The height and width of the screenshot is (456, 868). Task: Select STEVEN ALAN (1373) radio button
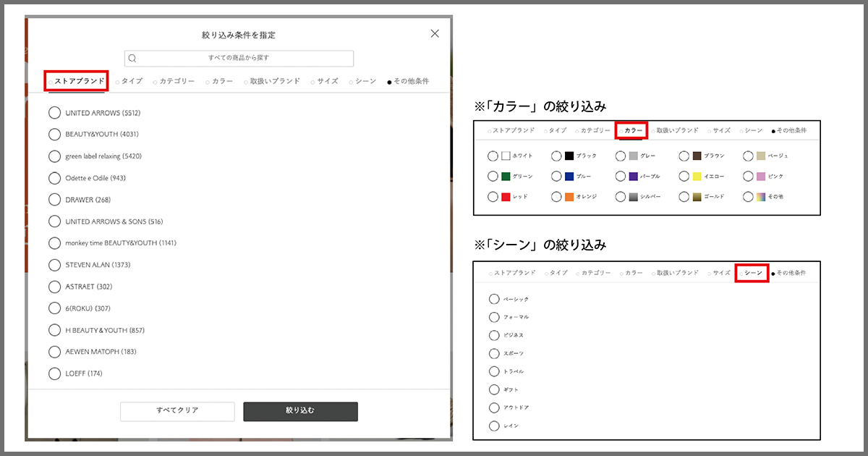click(x=54, y=265)
